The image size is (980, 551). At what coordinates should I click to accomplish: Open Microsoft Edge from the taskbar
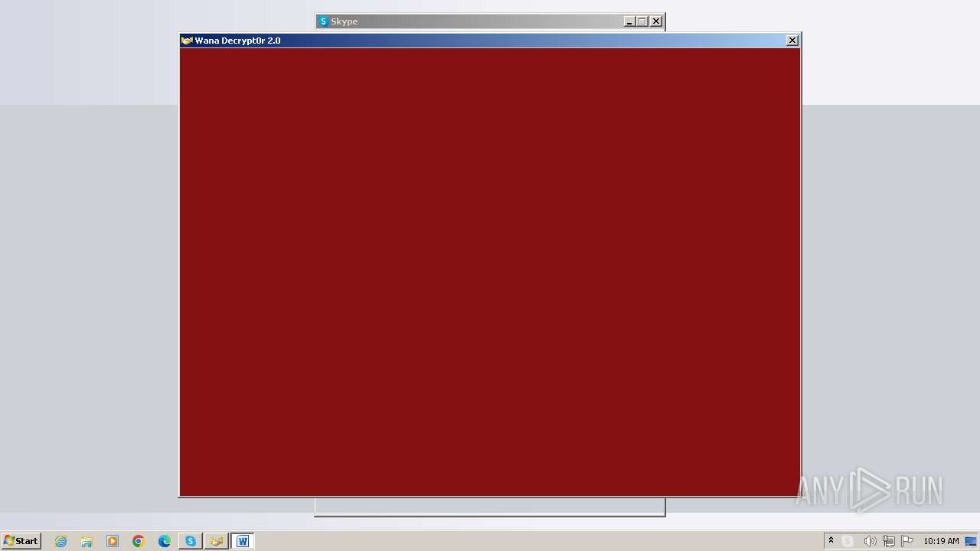(x=165, y=541)
